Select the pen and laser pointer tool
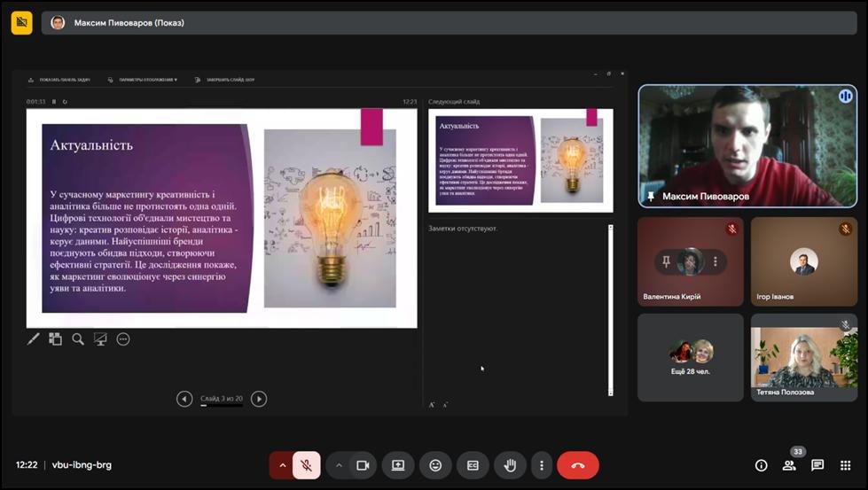This screenshot has width=868, height=490. point(34,338)
